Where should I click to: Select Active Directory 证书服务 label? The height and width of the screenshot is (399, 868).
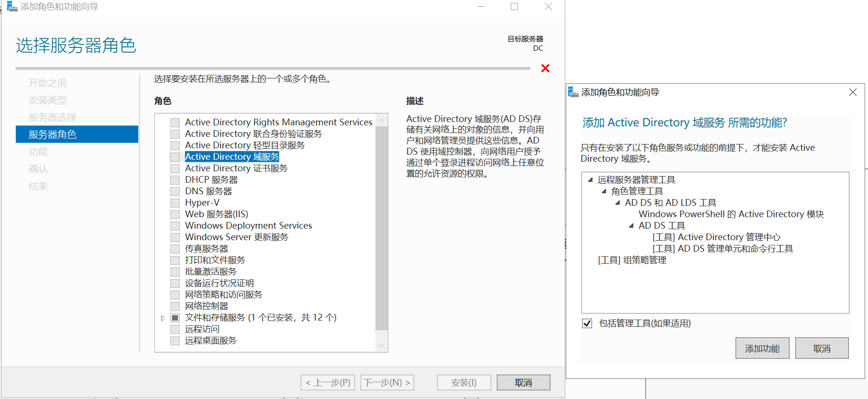pos(236,168)
